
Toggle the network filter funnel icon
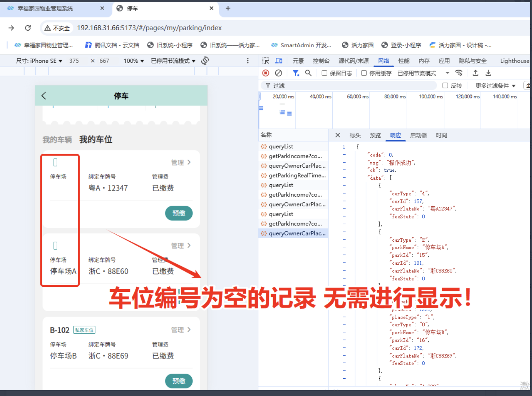(296, 73)
